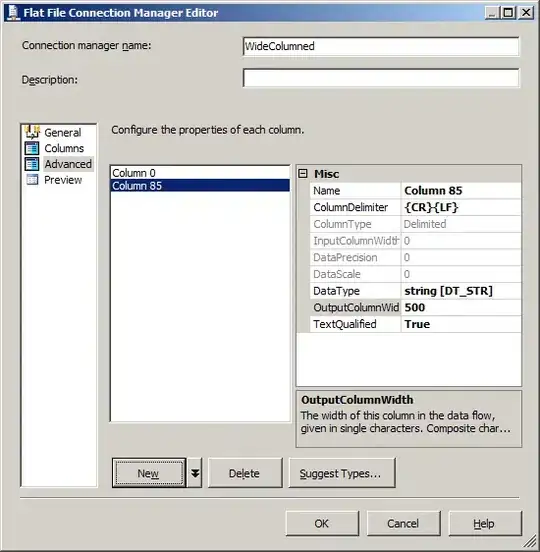Edit the Name value Column 85
This screenshot has width=540, height=552.
click(461, 190)
